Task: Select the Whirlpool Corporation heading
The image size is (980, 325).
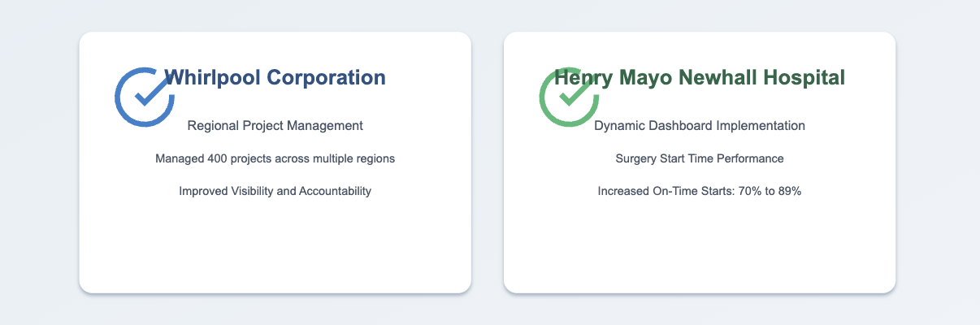Action: point(275,78)
